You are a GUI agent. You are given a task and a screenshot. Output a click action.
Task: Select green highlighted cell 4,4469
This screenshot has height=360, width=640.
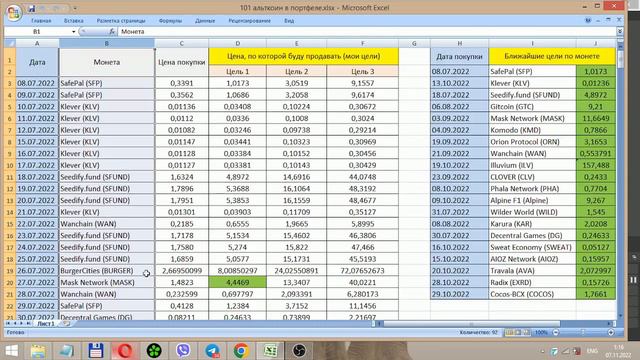(x=238, y=282)
